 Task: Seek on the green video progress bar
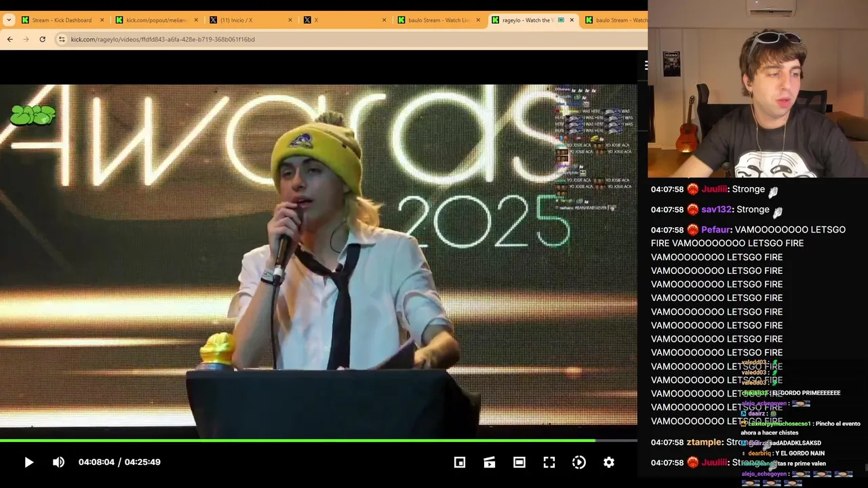[x=297, y=441]
